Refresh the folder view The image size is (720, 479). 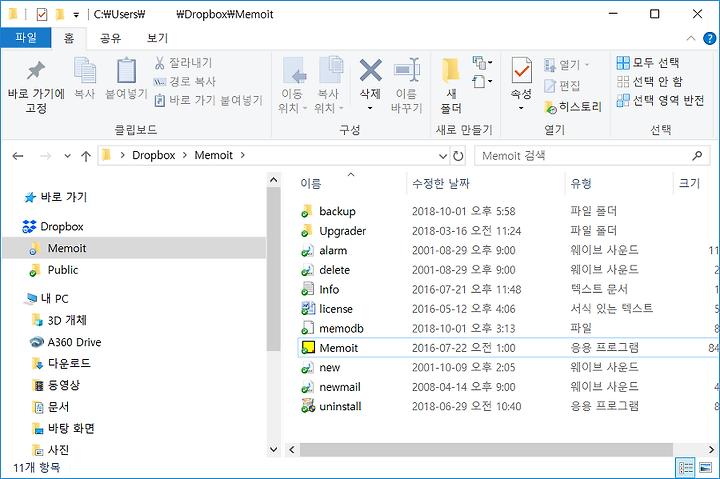458,156
